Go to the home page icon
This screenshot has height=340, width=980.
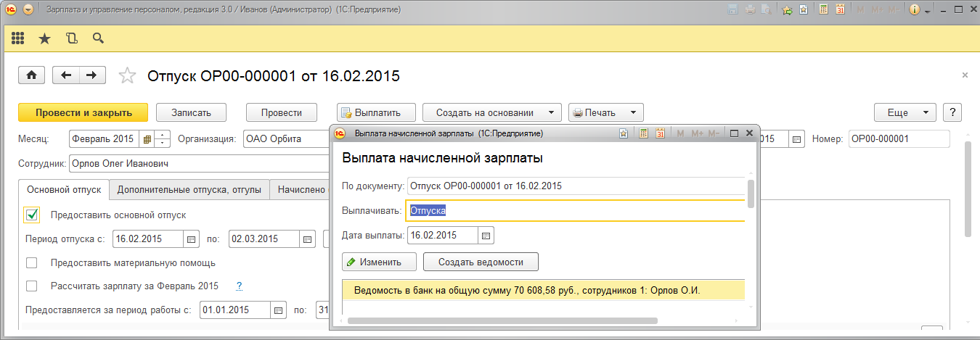point(32,75)
